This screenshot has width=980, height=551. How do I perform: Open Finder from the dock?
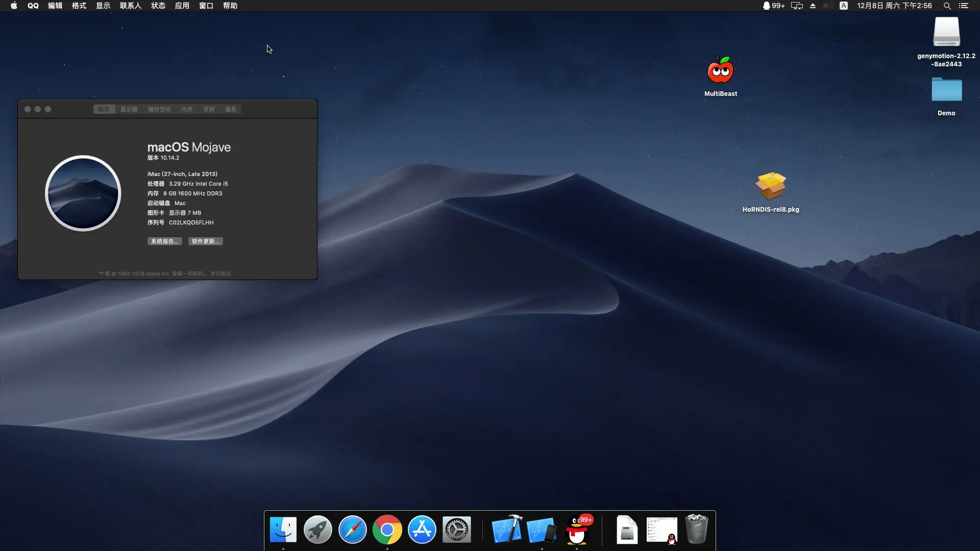[x=283, y=530]
